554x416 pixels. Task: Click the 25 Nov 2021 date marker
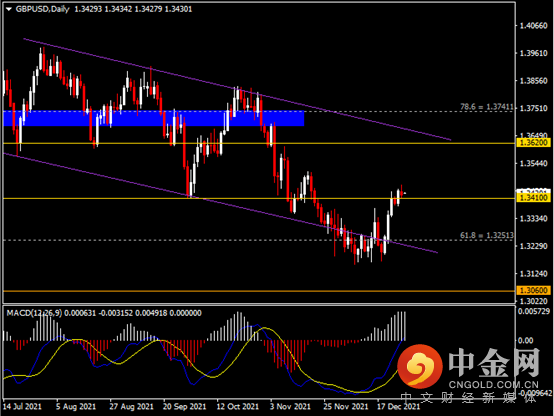[346, 406]
